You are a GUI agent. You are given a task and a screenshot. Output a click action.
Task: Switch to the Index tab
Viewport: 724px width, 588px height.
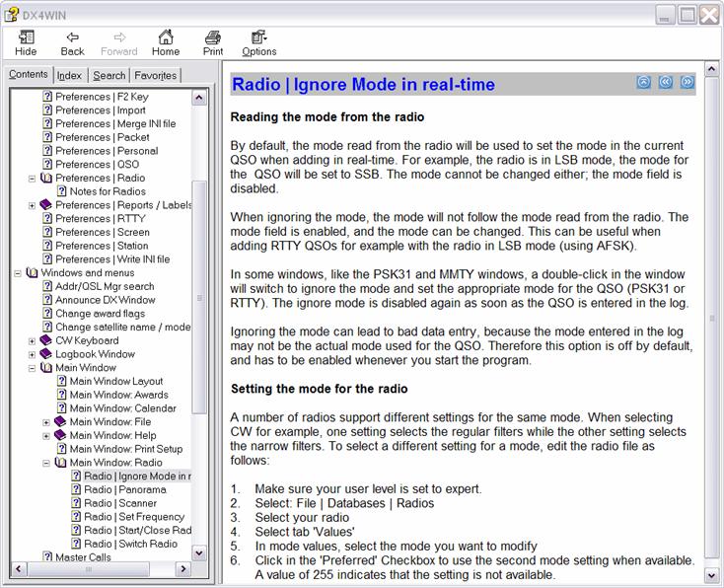(69, 75)
